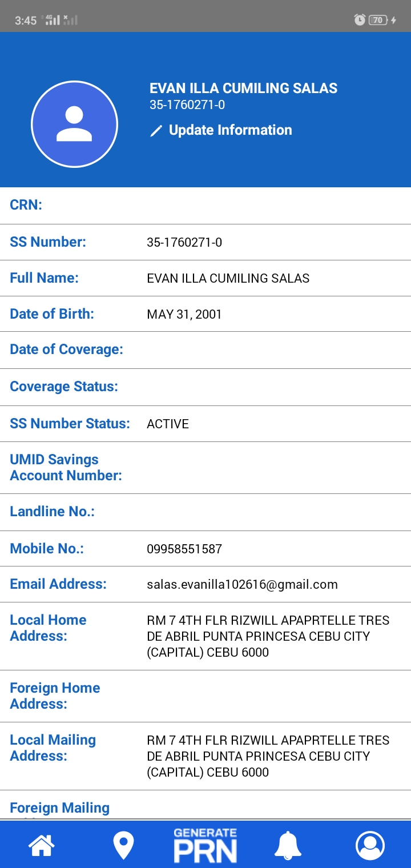
Task: Tap the profile avatar picture
Action: 74,124
